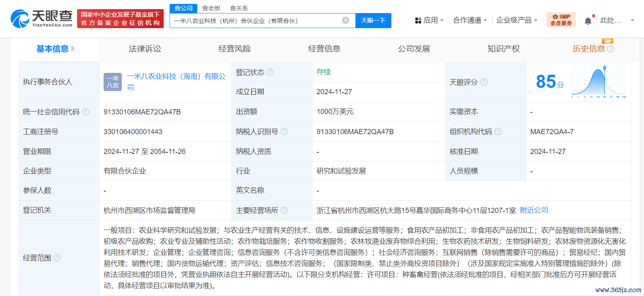Screen dimensions: 644x296
Task: Select business term 2024-11-27 至 2054-11-26
Action: [144, 152]
